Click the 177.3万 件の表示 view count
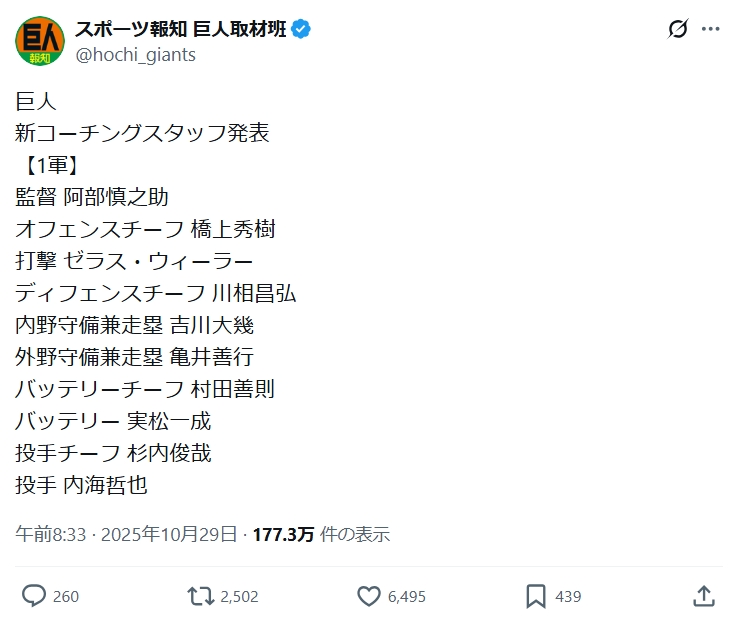The image size is (730, 617). click(320, 534)
